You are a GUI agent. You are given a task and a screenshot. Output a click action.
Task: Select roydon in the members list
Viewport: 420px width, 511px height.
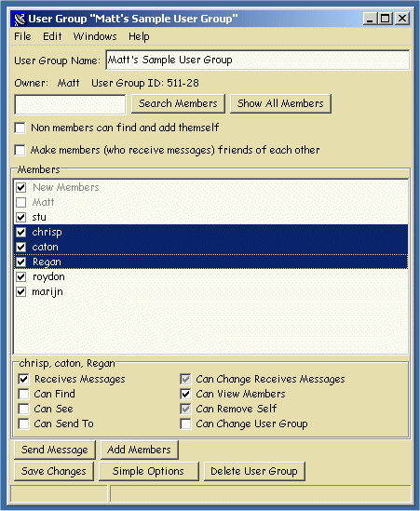pyautogui.click(x=210, y=277)
